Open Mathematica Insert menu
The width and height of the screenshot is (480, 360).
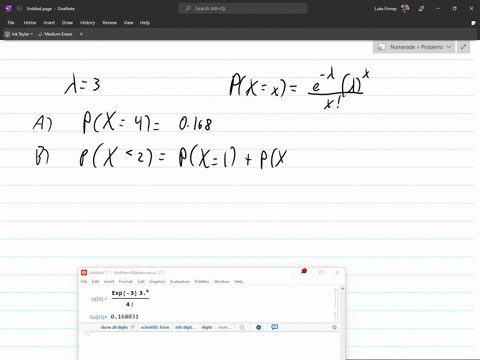(109, 281)
